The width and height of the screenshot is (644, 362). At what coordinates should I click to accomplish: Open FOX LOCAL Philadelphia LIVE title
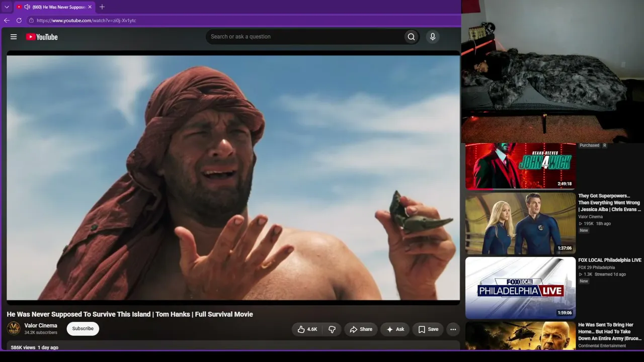point(610,260)
